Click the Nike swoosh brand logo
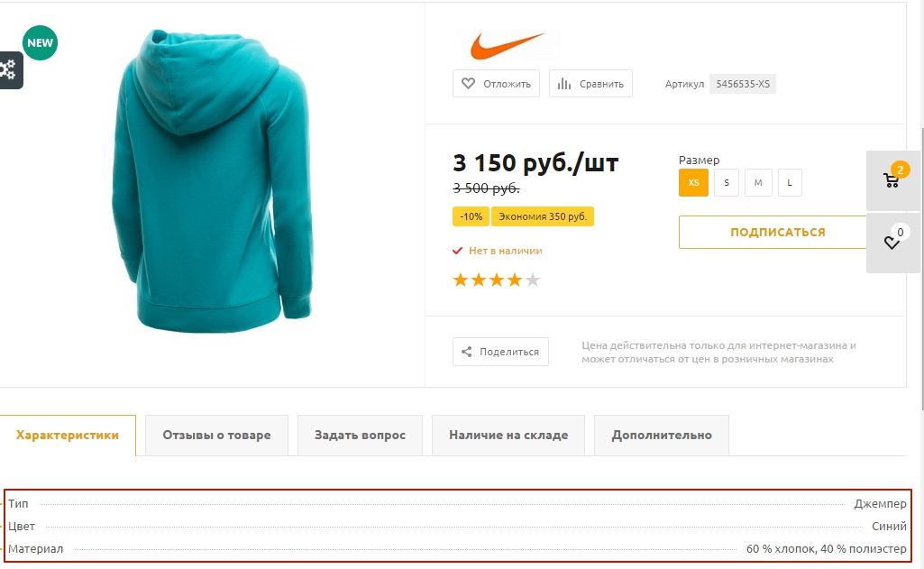This screenshot has height=569, width=924. click(x=507, y=45)
